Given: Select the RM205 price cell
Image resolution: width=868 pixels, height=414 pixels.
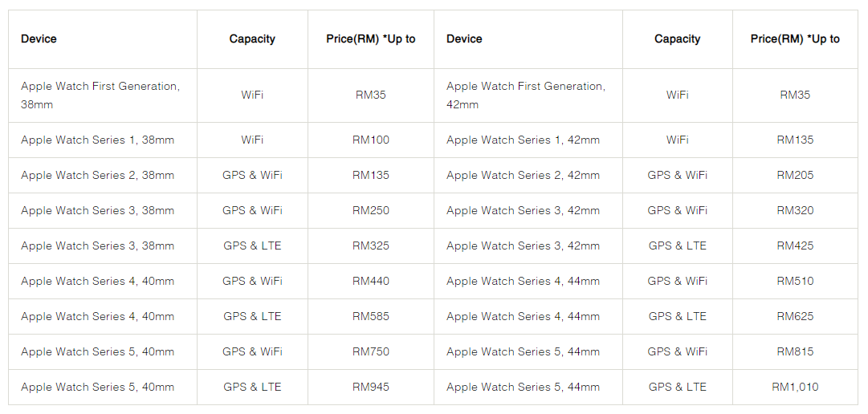Looking at the screenshot, I should click(795, 175).
